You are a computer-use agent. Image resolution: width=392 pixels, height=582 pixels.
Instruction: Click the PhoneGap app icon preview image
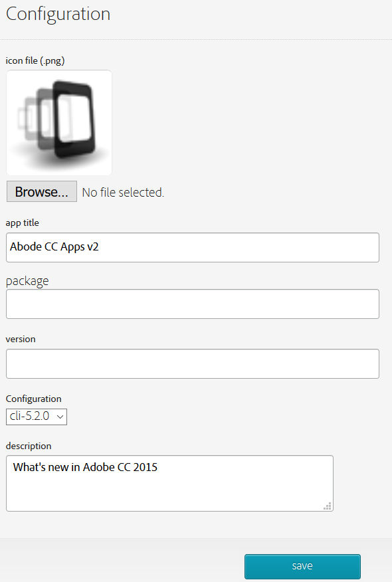59,122
